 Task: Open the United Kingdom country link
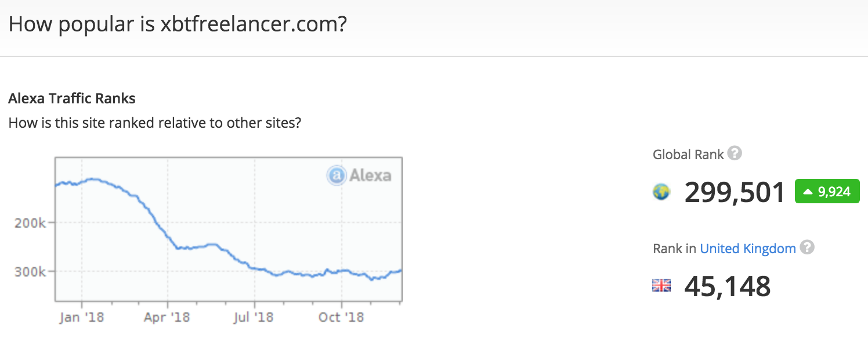pos(748,249)
